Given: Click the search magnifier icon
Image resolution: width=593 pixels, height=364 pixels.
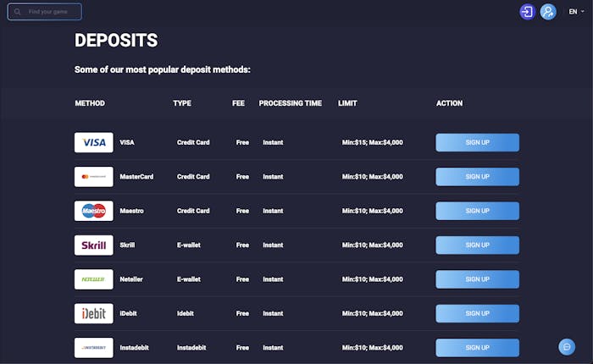Looking at the screenshot, I should point(18,12).
